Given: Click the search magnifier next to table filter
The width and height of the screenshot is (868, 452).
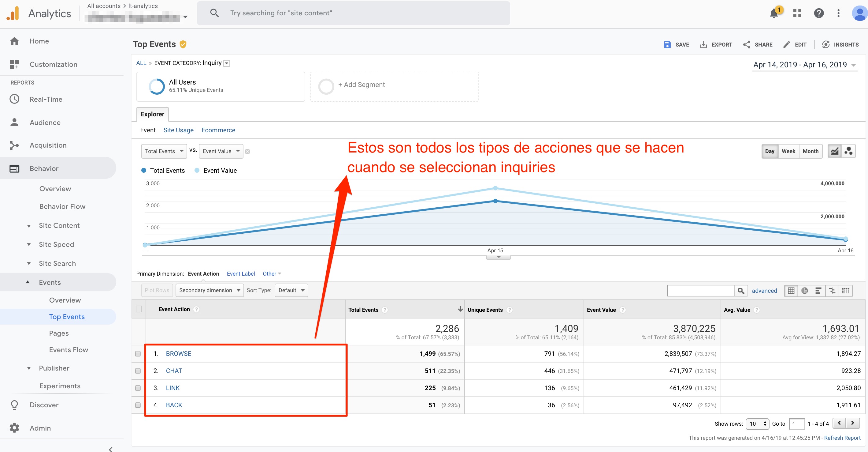Looking at the screenshot, I should pos(741,290).
